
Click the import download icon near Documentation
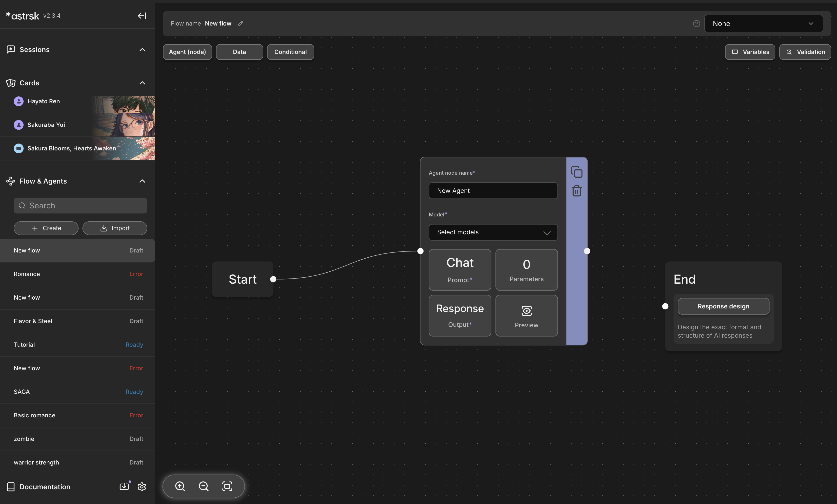[124, 486]
